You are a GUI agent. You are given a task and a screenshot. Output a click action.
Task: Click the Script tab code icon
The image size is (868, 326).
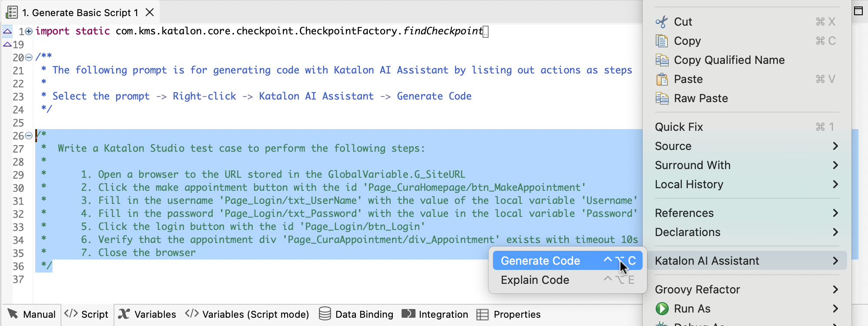click(x=71, y=313)
